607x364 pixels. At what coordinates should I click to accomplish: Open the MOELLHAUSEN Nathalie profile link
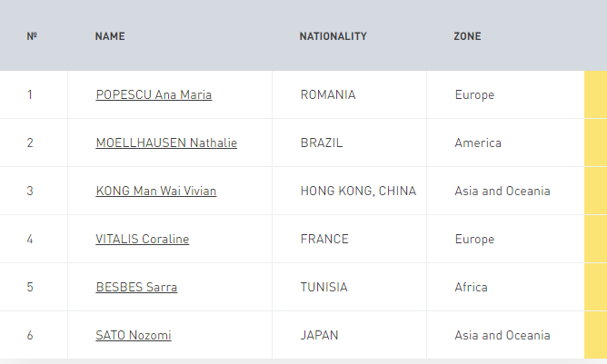tap(166, 143)
